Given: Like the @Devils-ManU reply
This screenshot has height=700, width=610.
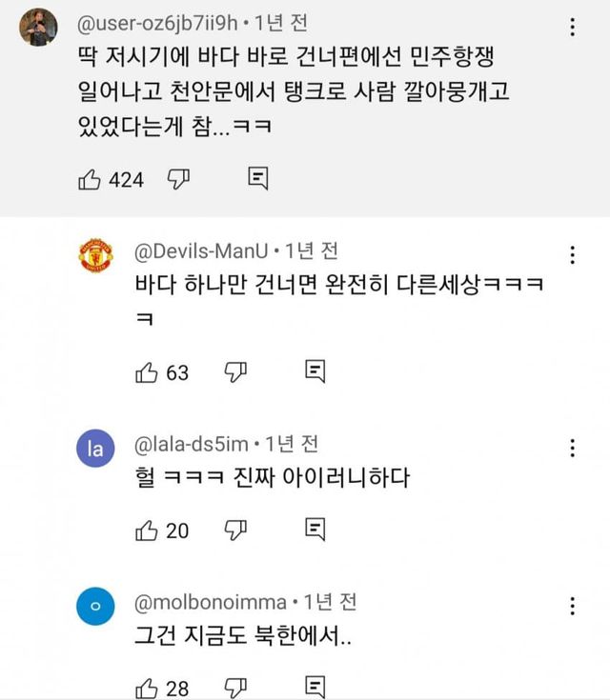Looking at the screenshot, I should tap(147, 372).
